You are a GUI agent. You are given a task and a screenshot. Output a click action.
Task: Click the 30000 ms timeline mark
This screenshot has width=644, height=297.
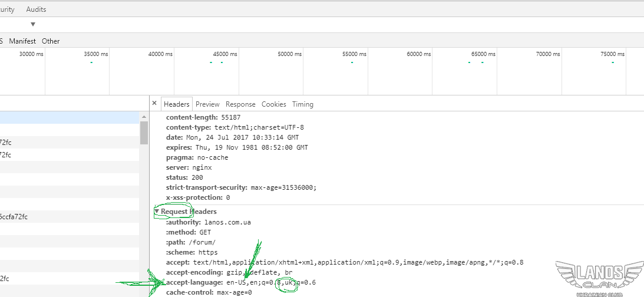[31, 54]
